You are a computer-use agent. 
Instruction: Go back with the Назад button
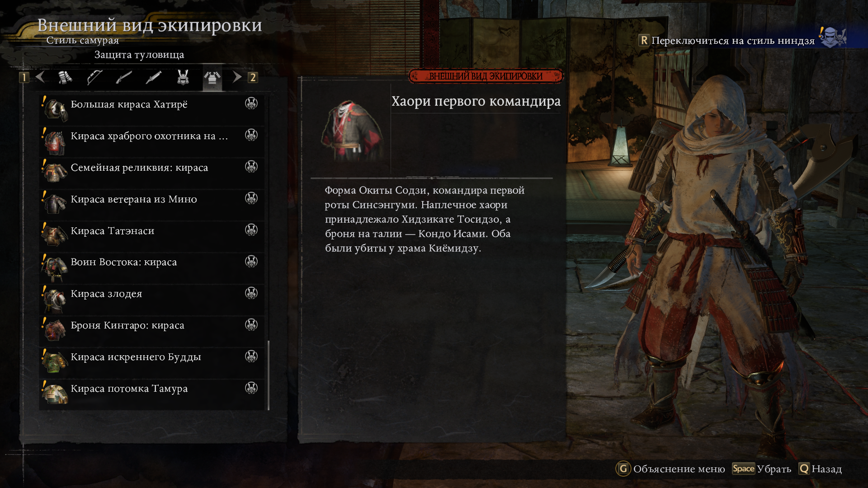821,469
